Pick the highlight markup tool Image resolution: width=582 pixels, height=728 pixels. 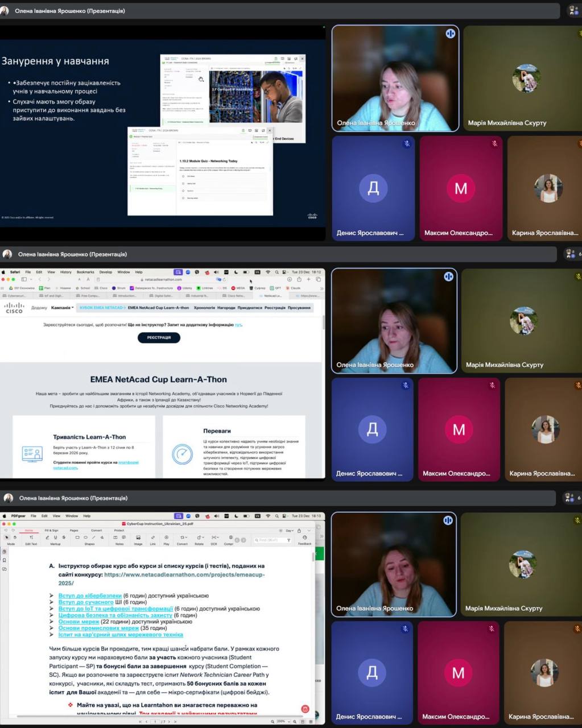[x=48, y=537]
